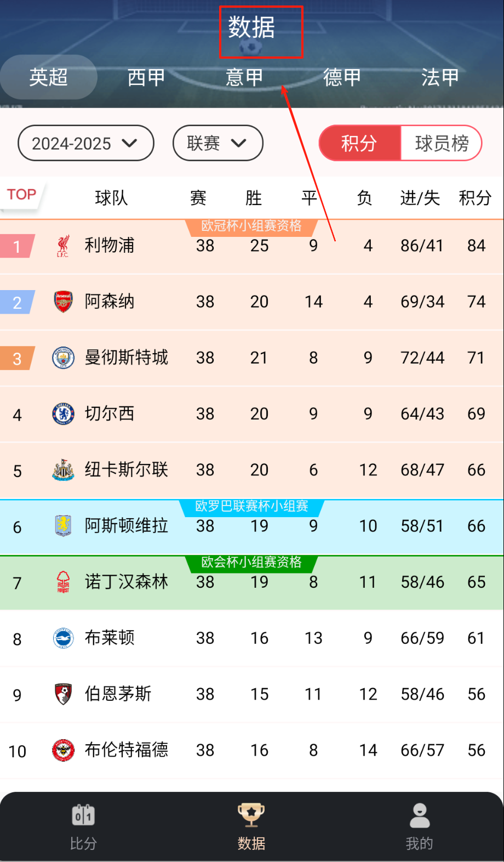Tap the 数据 trophy icon in bottom bar
Viewport: 504px width, 862px height.
coord(251,815)
